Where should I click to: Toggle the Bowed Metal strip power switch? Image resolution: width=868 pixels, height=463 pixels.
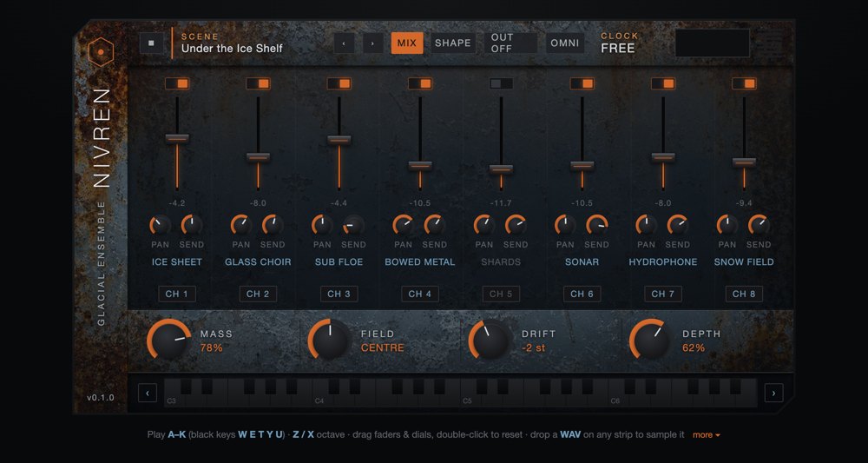tap(420, 83)
